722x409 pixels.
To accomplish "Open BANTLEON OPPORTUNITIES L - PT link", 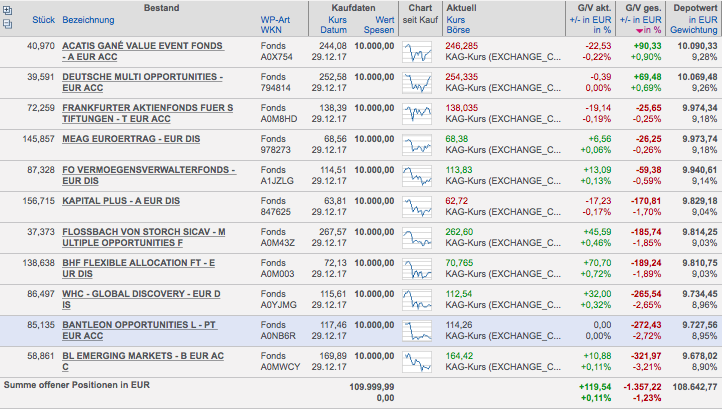I will (x=139, y=330).
